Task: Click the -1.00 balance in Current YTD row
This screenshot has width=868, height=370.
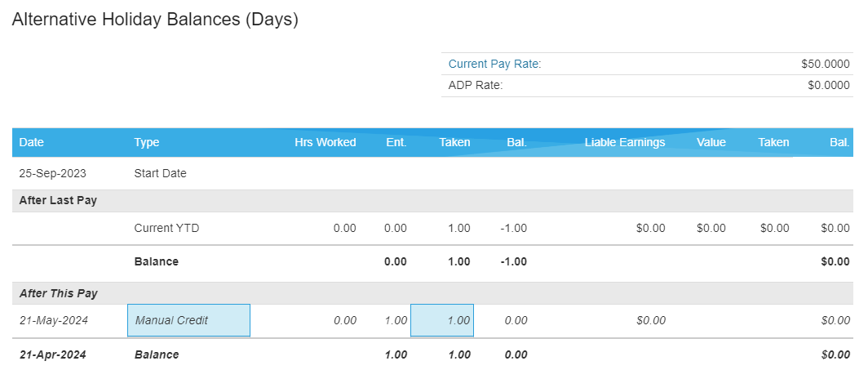Action: click(514, 228)
